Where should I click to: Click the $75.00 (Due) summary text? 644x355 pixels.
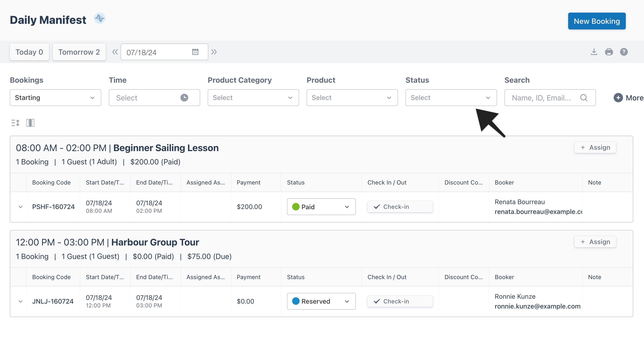tap(210, 256)
